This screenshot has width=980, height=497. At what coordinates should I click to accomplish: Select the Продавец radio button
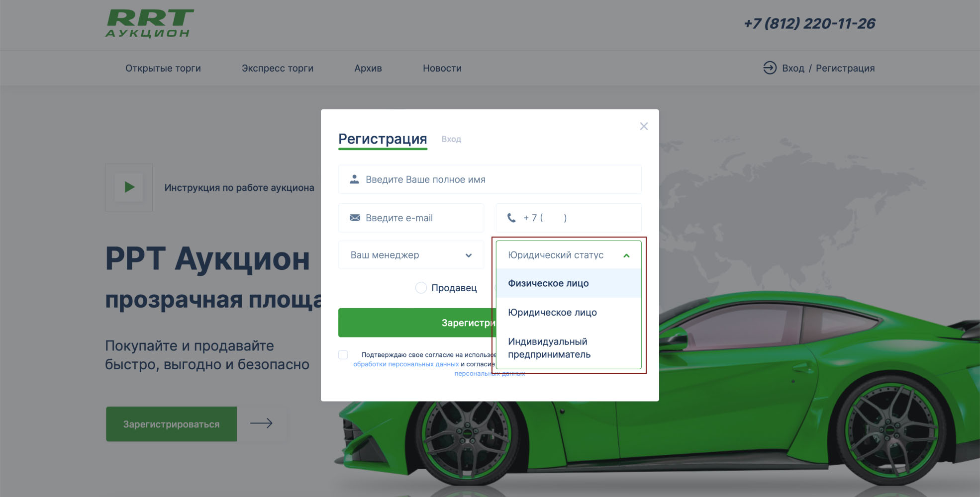click(x=421, y=288)
